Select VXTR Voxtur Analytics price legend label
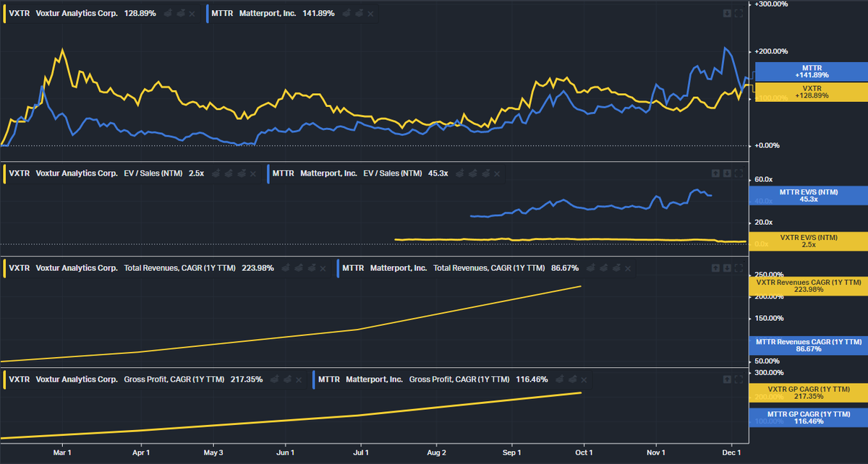The image size is (868, 464). [82, 14]
